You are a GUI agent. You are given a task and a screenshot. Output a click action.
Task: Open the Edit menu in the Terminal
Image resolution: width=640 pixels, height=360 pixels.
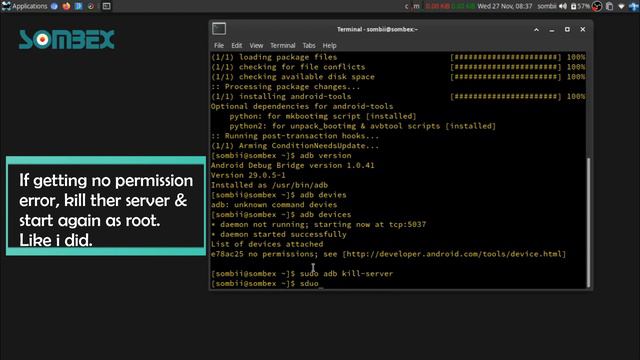pyautogui.click(x=236, y=45)
